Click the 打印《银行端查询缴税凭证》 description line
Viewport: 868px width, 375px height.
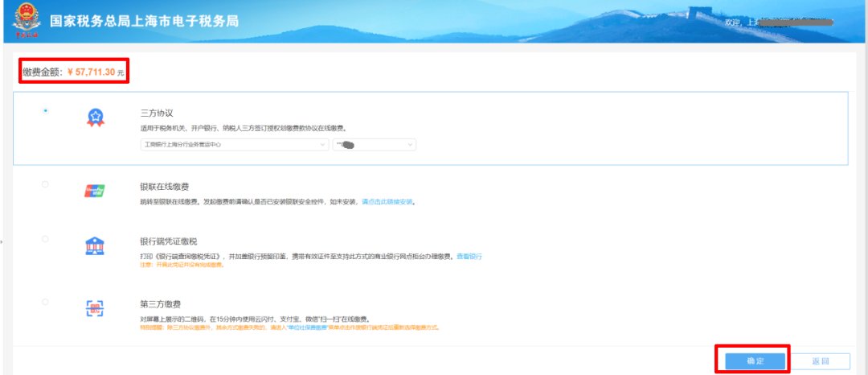(x=297, y=257)
